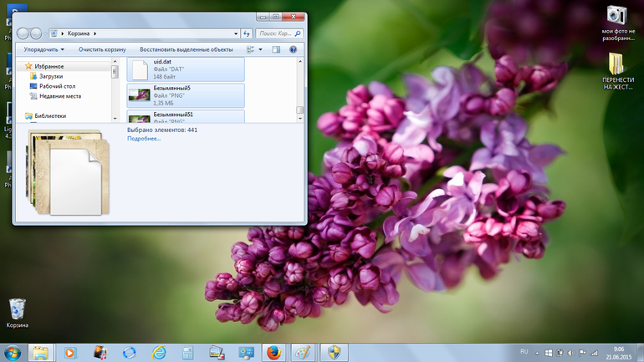Toggle the preview pane button

tap(277, 50)
